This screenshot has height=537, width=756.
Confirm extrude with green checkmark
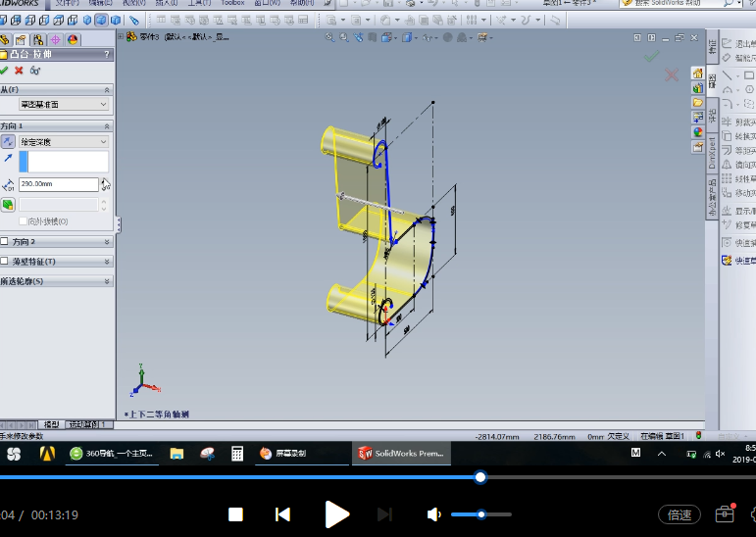[4, 71]
